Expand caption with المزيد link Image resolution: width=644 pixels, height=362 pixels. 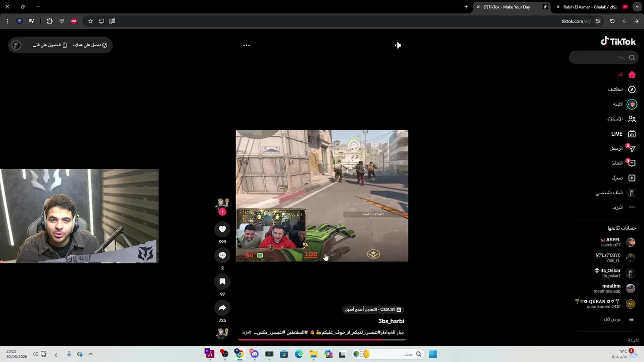point(247,333)
